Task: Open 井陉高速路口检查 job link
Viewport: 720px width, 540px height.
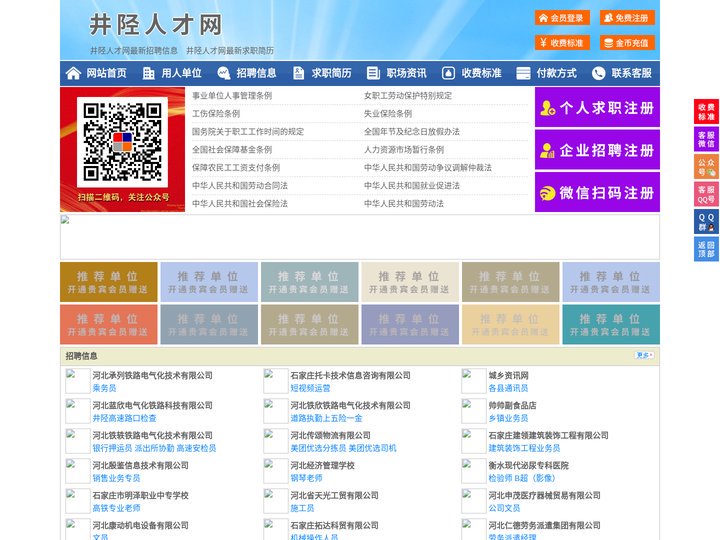Action: pyautogui.click(x=124, y=418)
